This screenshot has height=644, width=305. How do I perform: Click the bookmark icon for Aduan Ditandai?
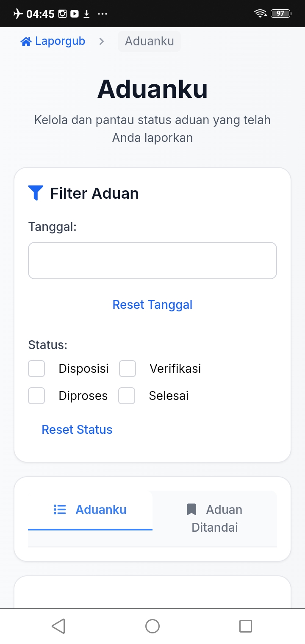click(191, 509)
